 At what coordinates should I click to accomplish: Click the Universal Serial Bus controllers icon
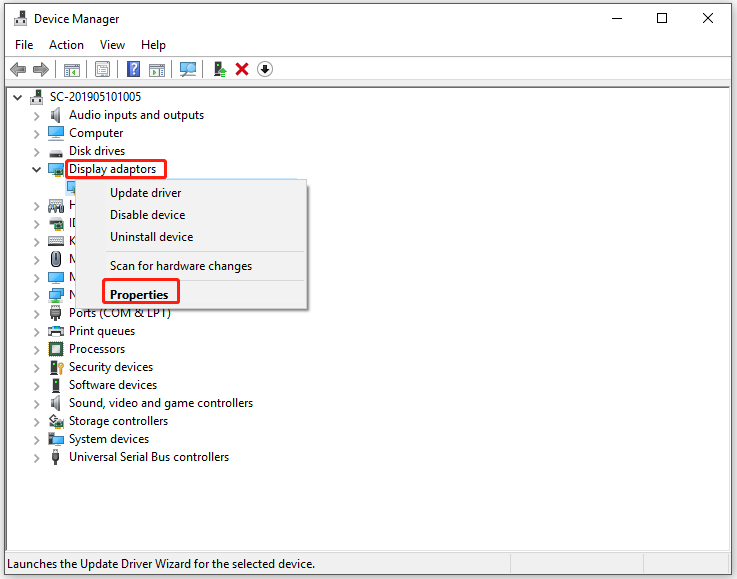point(55,457)
